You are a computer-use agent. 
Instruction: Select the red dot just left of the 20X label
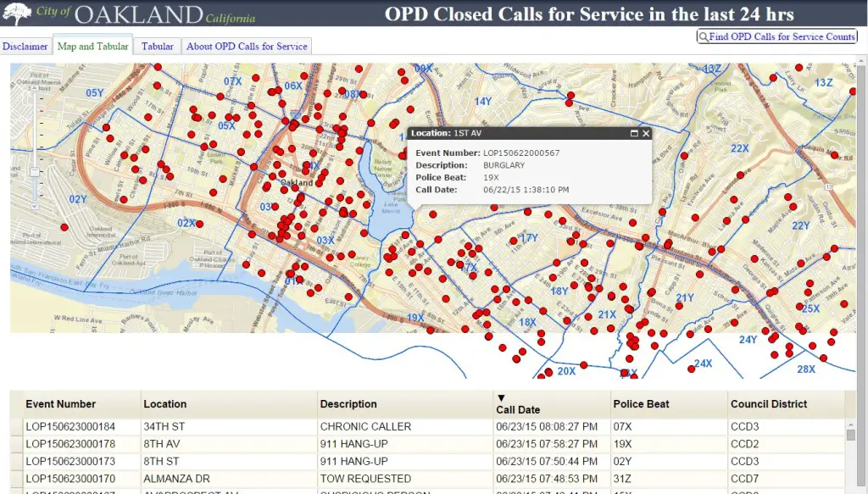548,372
